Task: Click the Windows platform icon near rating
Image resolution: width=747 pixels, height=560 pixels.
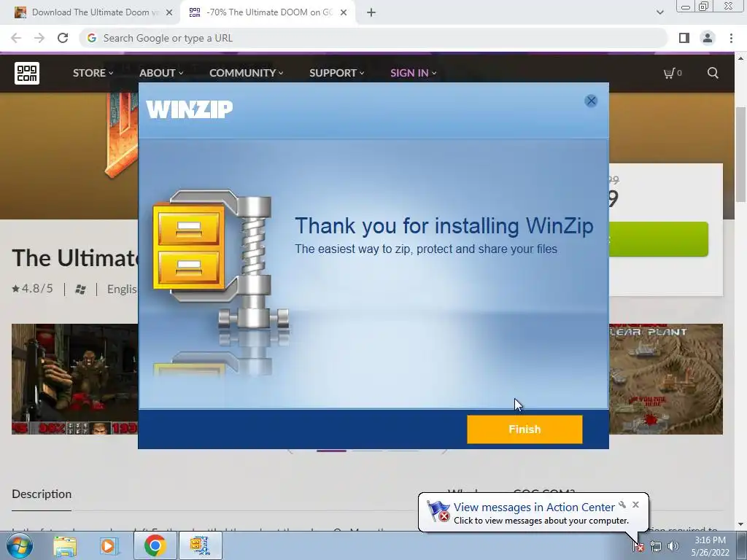Action: [x=80, y=289]
